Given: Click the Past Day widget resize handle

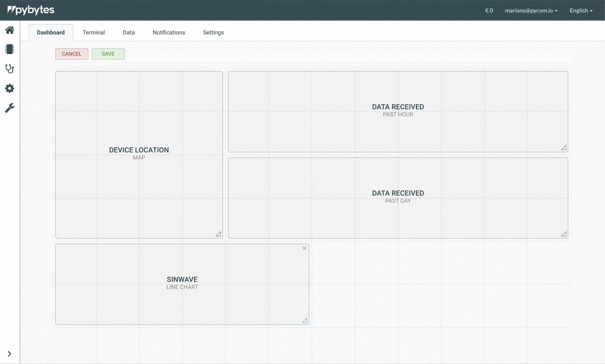Looking at the screenshot, I should [x=563, y=234].
